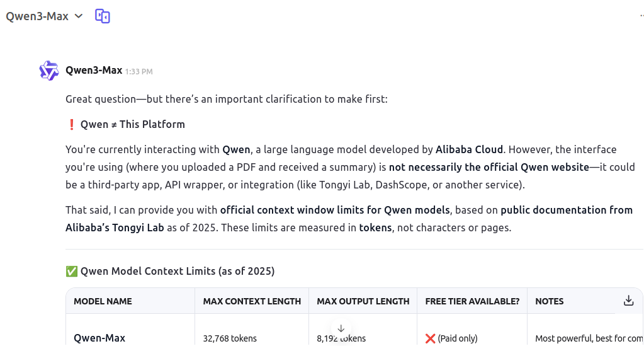Click the Notes column header
Viewport: 644px width, 346px height.
[549, 301]
